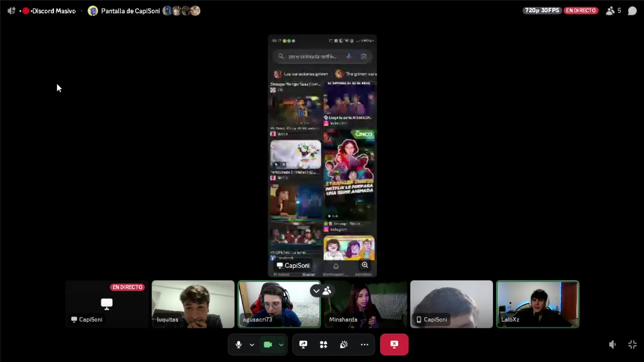Collapse participants with the down chevron
This screenshot has height=362, width=644.
(x=316, y=291)
